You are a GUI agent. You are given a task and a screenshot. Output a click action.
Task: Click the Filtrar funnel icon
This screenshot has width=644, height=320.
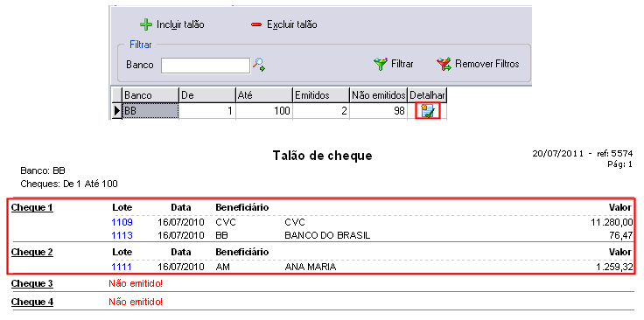(381, 65)
